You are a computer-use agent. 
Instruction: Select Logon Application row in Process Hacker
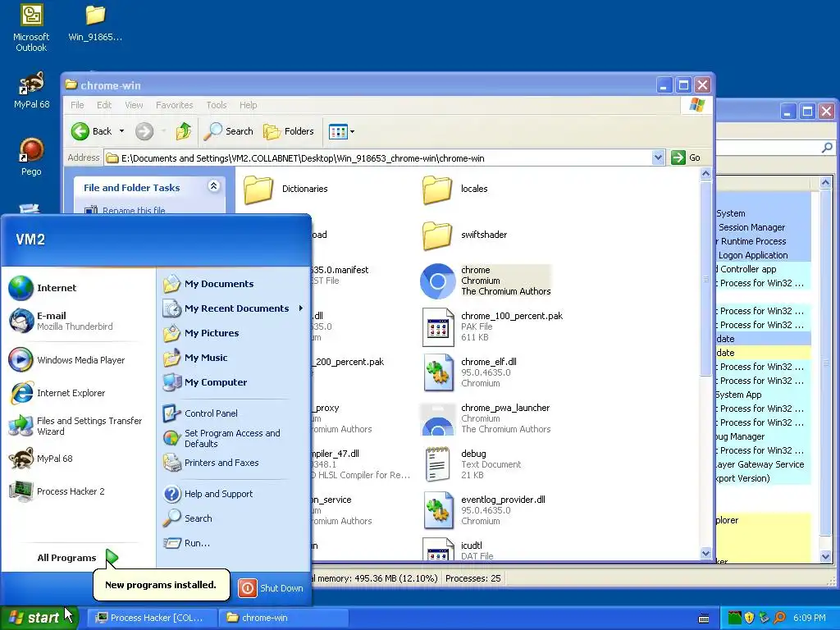coord(763,255)
